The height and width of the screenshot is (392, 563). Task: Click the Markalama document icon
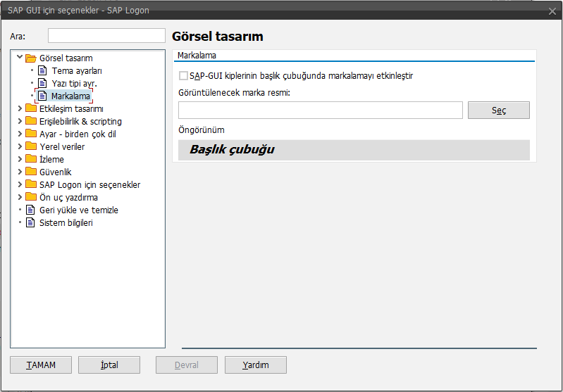[x=42, y=96]
